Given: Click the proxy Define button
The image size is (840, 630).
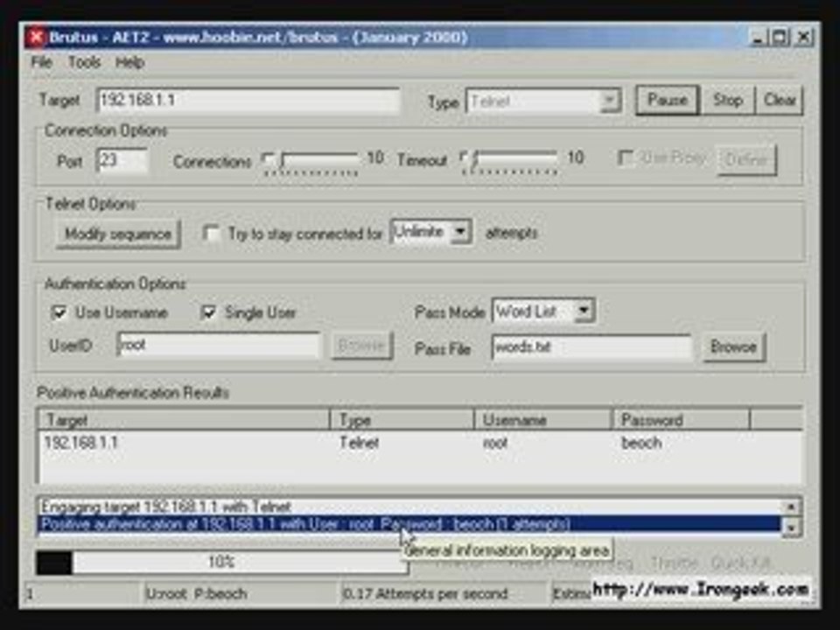Looking at the screenshot, I should point(746,159).
